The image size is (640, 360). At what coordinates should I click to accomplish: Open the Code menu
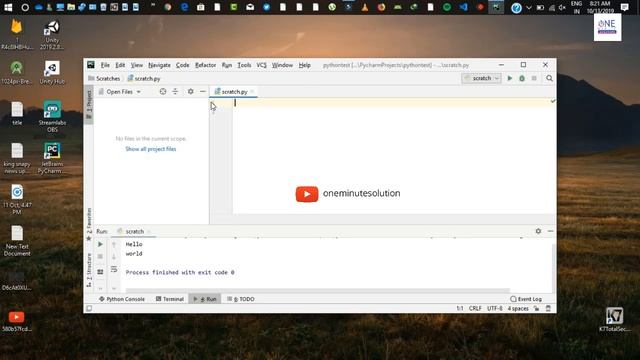pos(182,65)
